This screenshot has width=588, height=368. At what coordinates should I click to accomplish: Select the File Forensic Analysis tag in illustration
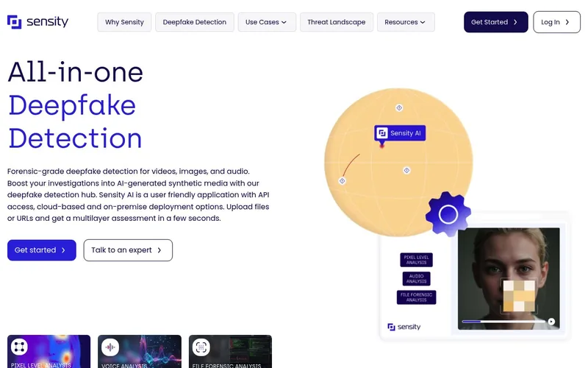click(416, 297)
